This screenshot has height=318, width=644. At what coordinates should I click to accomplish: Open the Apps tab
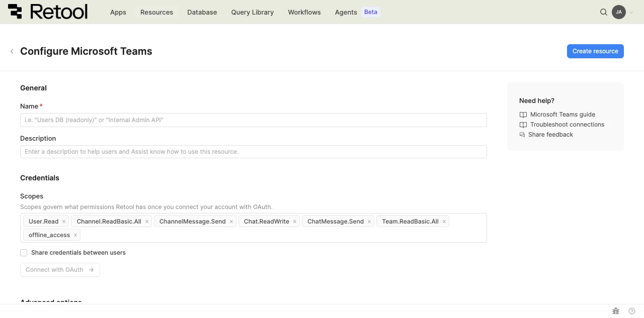(118, 12)
